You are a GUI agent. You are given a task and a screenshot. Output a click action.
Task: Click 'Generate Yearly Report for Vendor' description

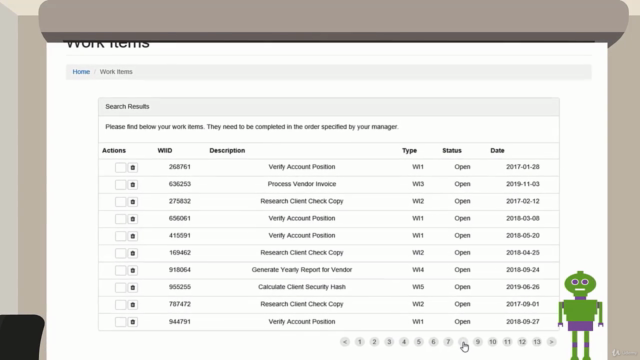point(302,270)
